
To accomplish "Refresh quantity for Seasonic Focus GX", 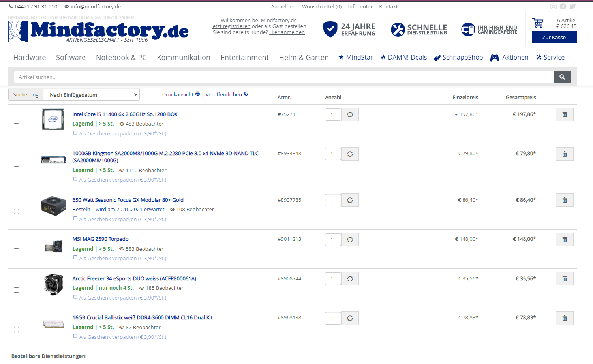I will point(350,200).
